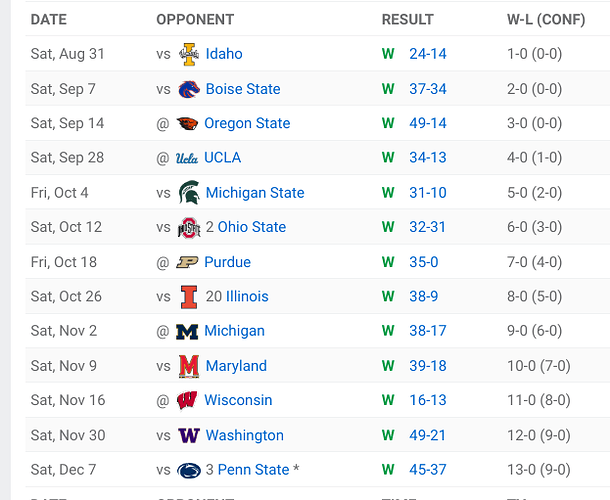The width and height of the screenshot is (610, 500).
Task: Click the Wisconsin W logo
Action: (x=187, y=400)
